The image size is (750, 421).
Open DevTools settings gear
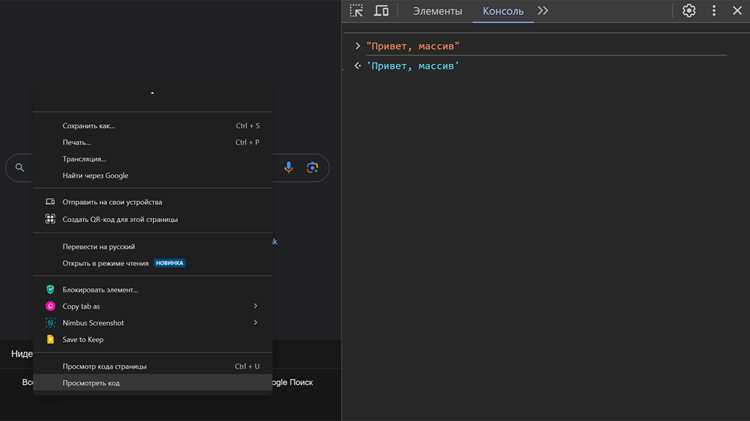[x=689, y=11]
